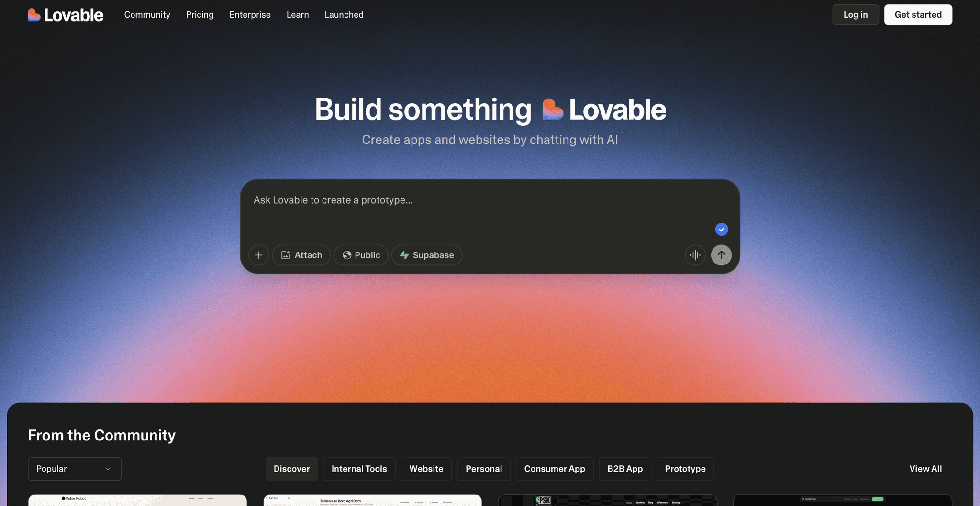980x506 pixels.
Task: Expand the Popular dropdown chevron arrow
Action: [108, 469]
